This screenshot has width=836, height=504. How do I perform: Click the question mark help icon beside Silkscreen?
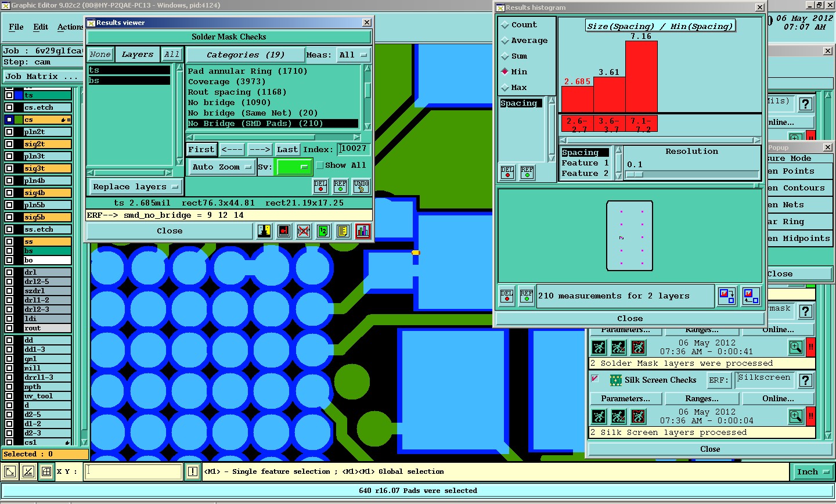click(805, 380)
